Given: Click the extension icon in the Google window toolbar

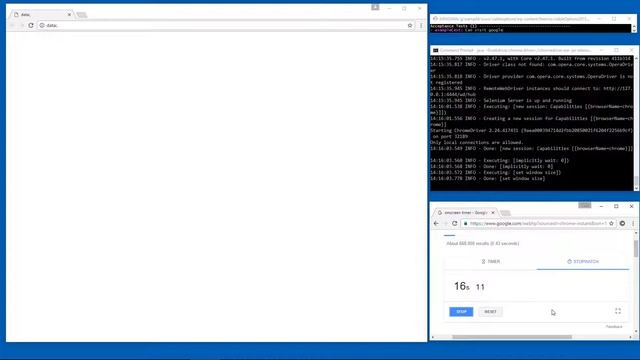Looking at the screenshot, I should pyautogui.click(x=622, y=224).
